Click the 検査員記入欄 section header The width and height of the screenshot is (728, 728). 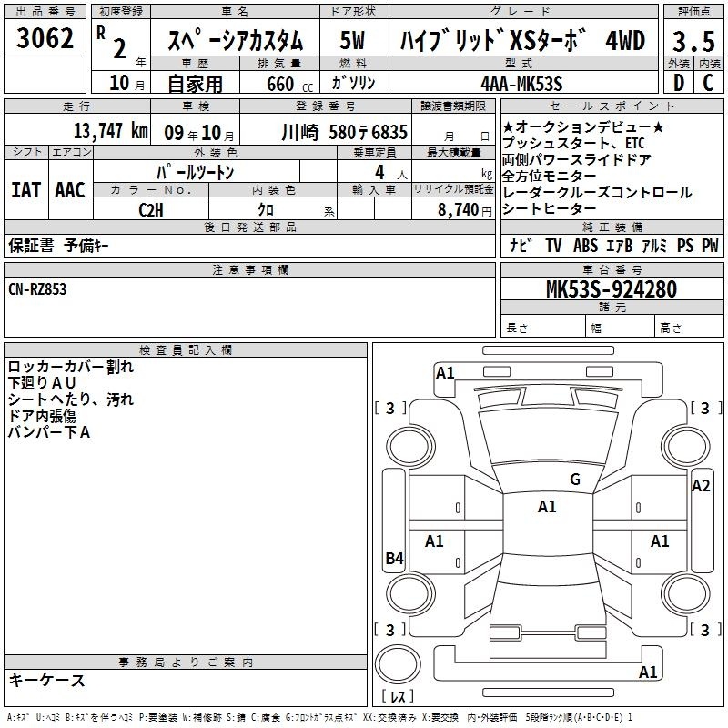[186, 349]
